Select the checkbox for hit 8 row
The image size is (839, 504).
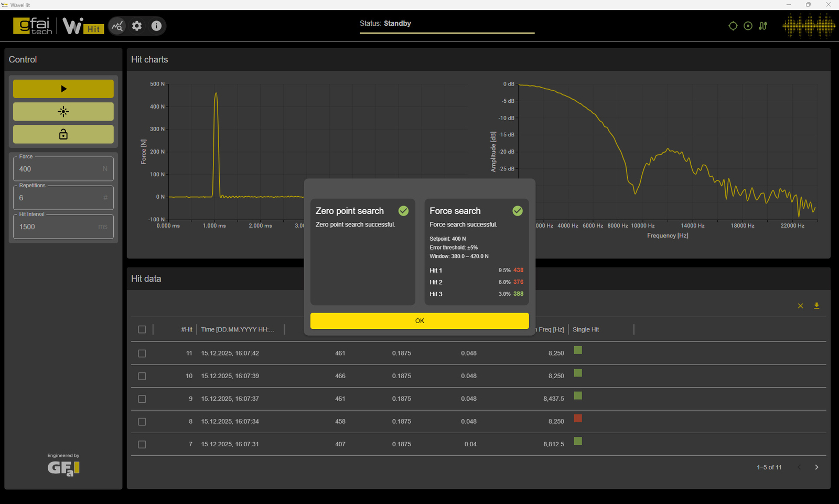(142, 422)
